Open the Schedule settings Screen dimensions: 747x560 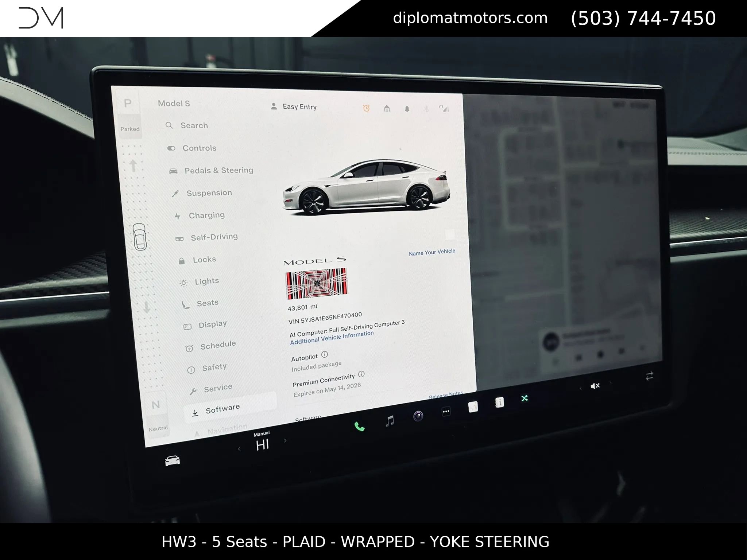pyautogui.click(x=210, y=346)
